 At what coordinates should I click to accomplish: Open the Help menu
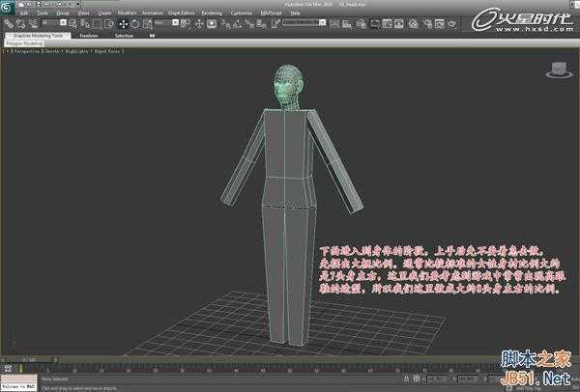(295, 13)
